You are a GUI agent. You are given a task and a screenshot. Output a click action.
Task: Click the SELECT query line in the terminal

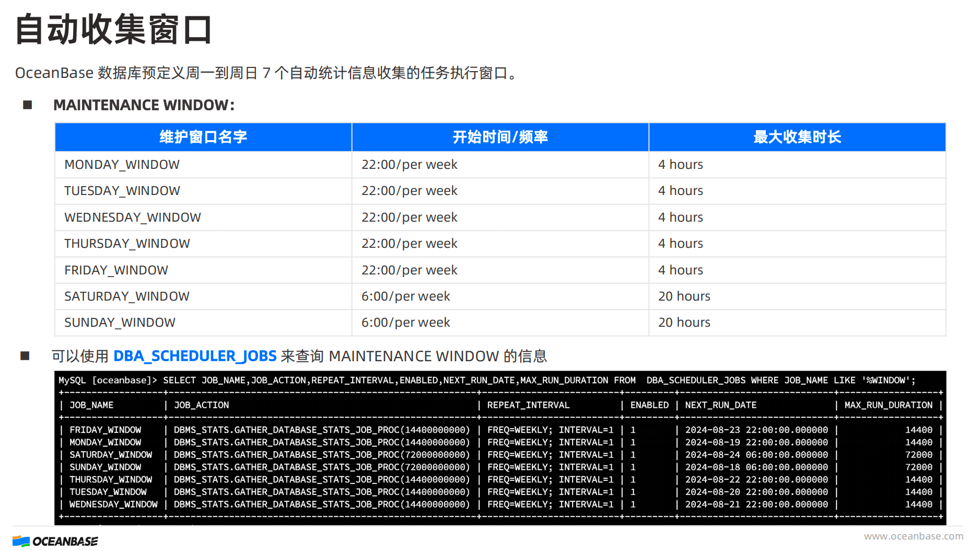pyautogui.click(x=486, y=381)
